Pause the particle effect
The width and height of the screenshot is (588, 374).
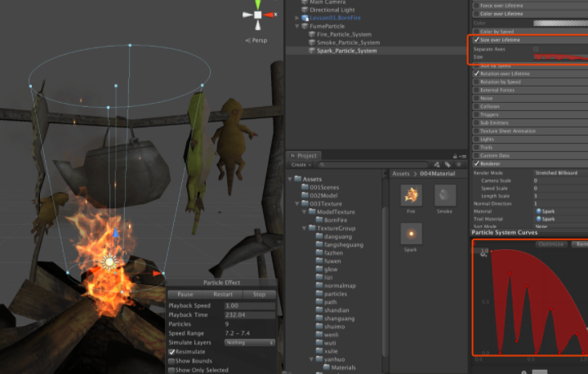(185, 295)
